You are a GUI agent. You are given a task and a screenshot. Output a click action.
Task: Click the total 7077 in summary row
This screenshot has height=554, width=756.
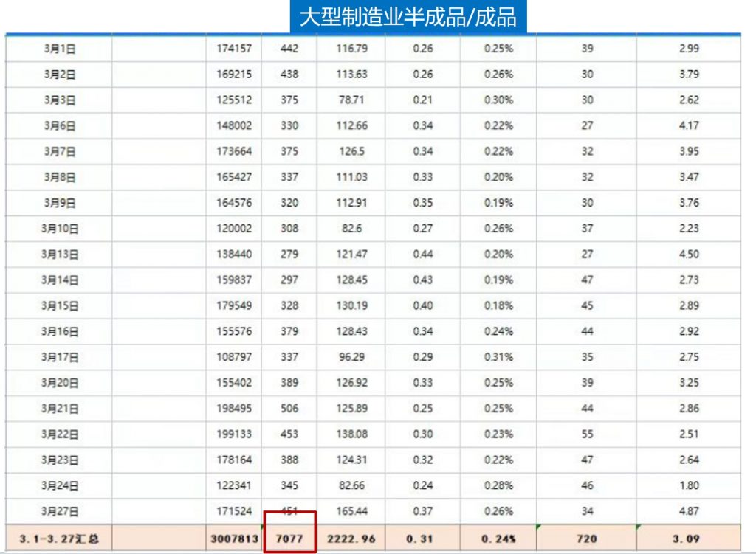[289, 539]
